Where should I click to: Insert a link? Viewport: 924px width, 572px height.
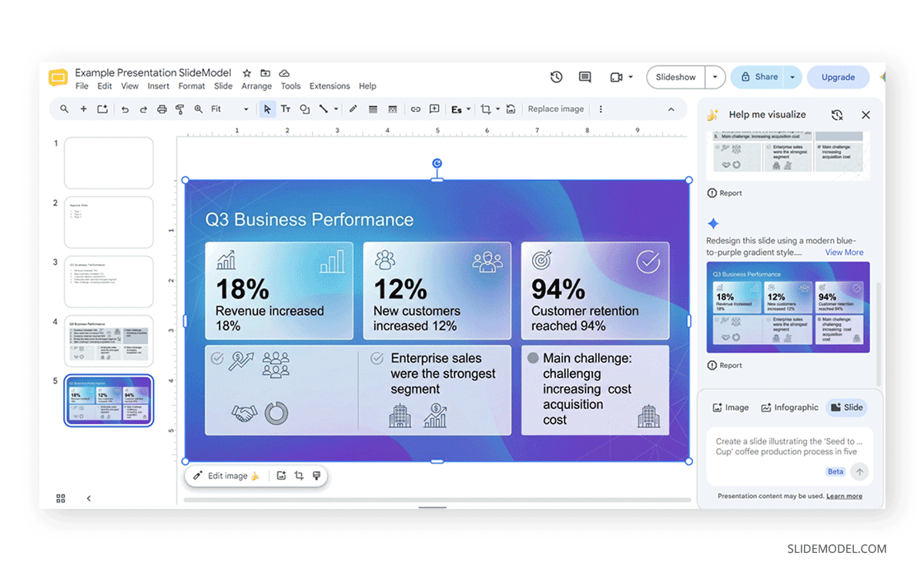(416, 109)
